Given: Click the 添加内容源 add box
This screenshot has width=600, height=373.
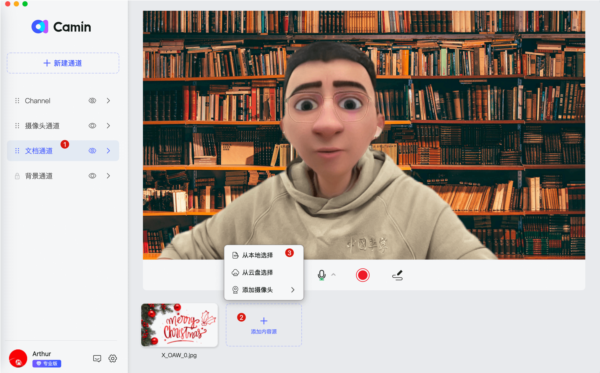Looking at the screenshot, I should [x=264, y=325].
